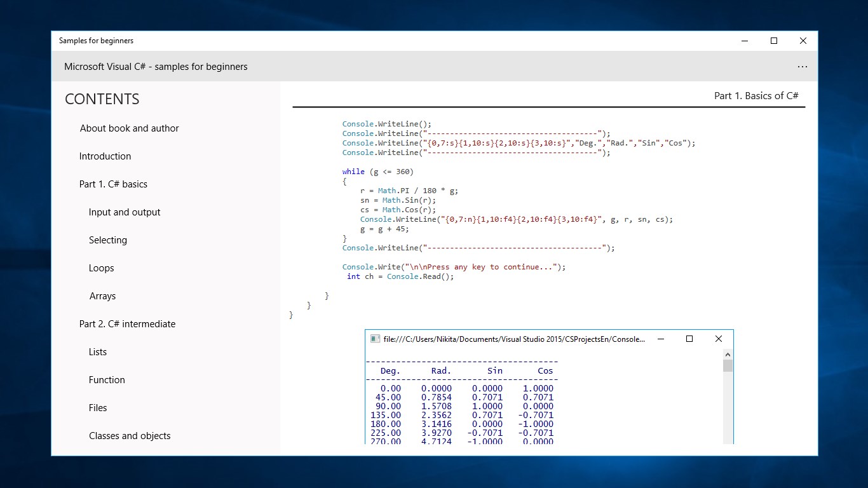Click the '0.7854' radian value
The height and width of the screenshot is (488, 868).
point(437,397)
